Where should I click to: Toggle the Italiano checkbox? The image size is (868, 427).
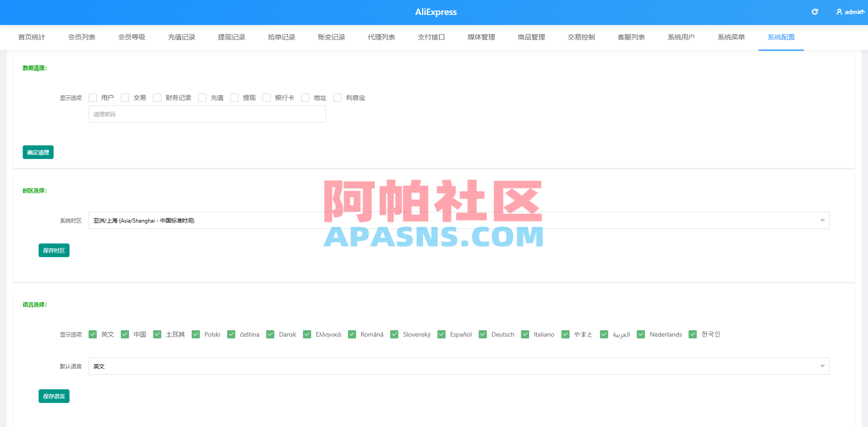pyautogui.click(x=525, y=334)
